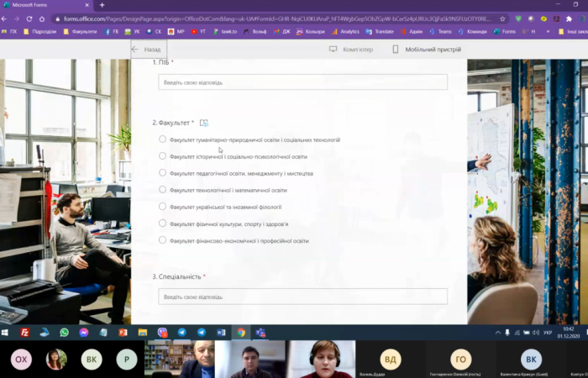Open the Chrome extensions puzzle icon

(569, 18)
